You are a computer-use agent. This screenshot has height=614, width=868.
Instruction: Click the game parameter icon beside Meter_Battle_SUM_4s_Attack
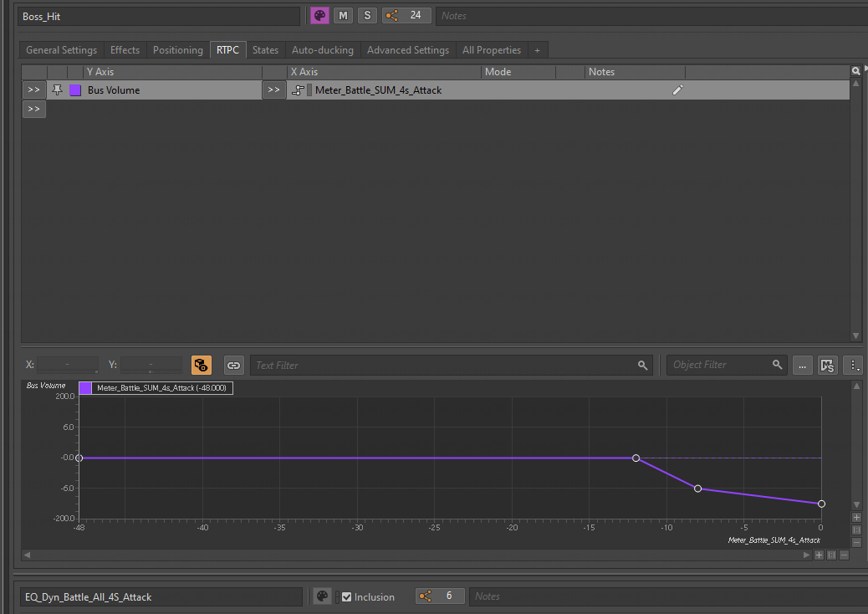pos(298,90)
